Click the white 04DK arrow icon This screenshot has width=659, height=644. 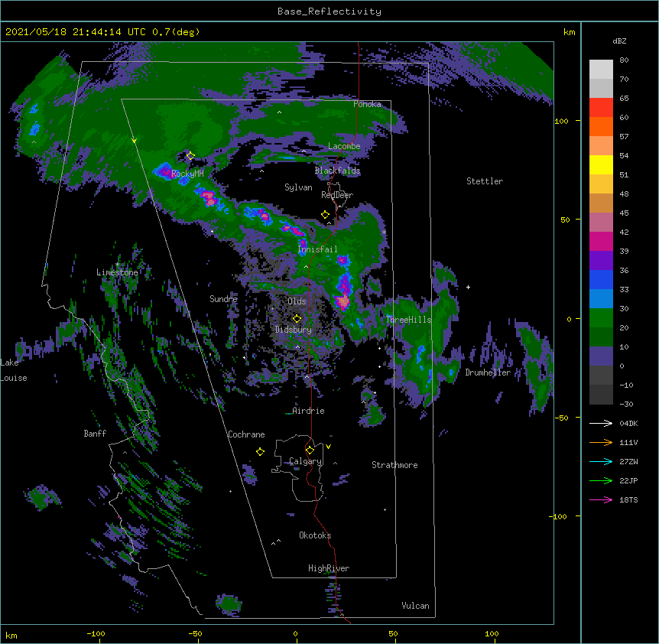click(601, 423)
